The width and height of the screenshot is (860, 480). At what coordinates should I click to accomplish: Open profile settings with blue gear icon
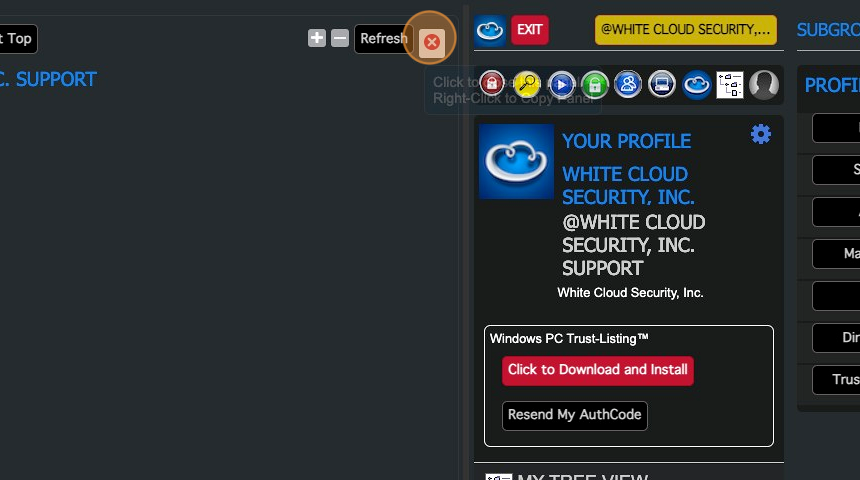(x=761, y=135)
